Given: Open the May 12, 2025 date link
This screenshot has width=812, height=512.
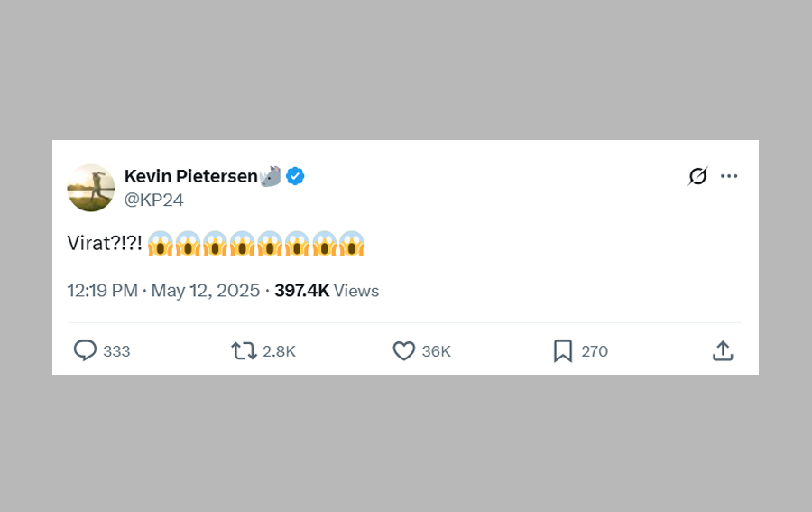Looking at the screenshot, I should (x=205, y=291).
